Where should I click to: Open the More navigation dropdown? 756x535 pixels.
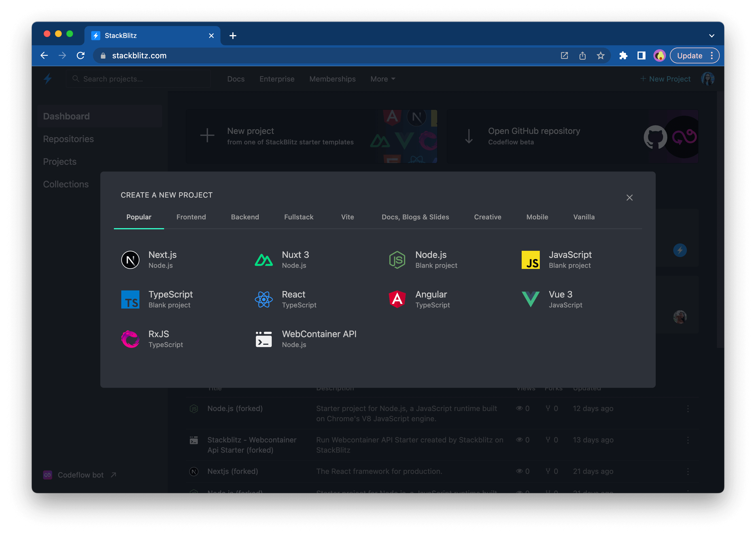(x=382, y=79)
